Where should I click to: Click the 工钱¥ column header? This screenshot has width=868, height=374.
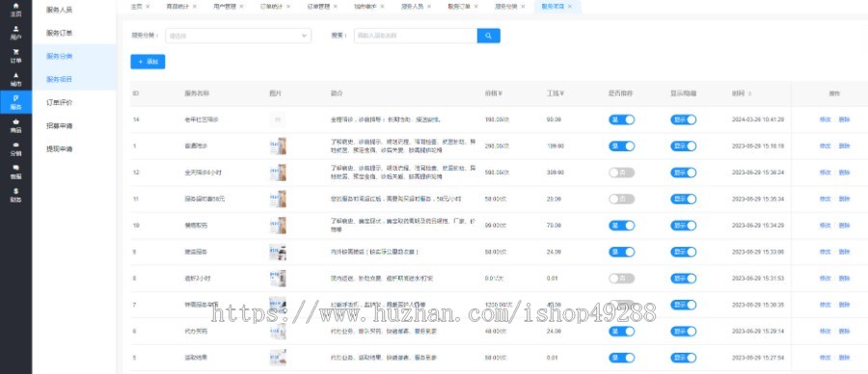click(x=556, y=93)
